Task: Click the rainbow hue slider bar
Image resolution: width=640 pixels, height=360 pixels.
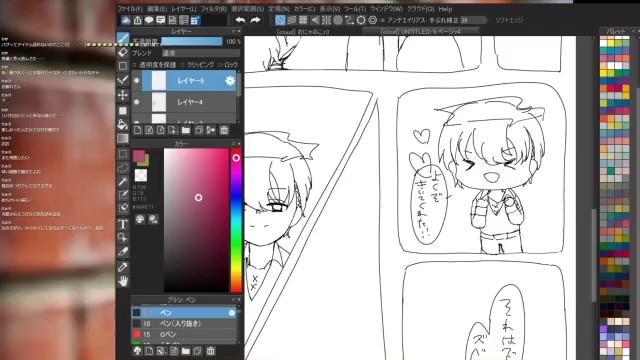Action: tap(236, 220)
